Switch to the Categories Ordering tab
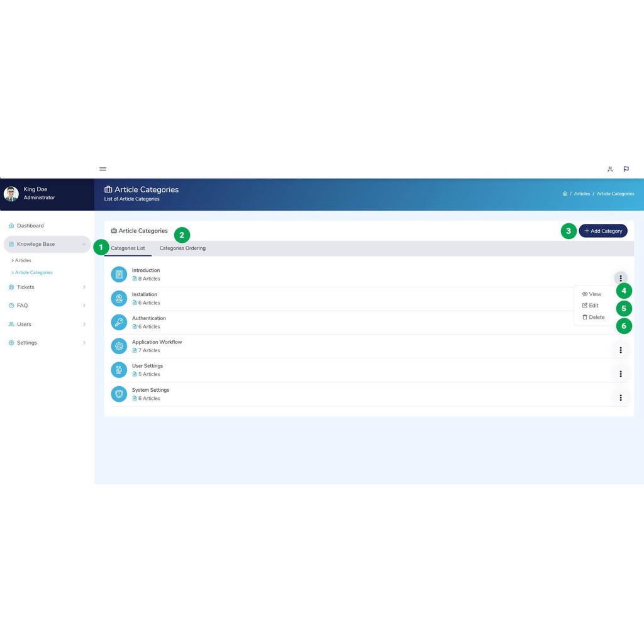This screenshot has width=644, height=644. click(182, 248)
